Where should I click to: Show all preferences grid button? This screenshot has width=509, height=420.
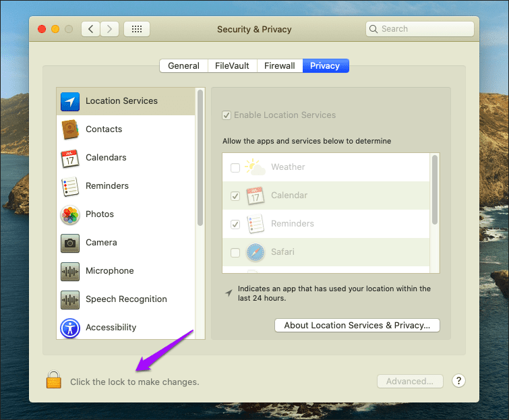click(137, 29)
